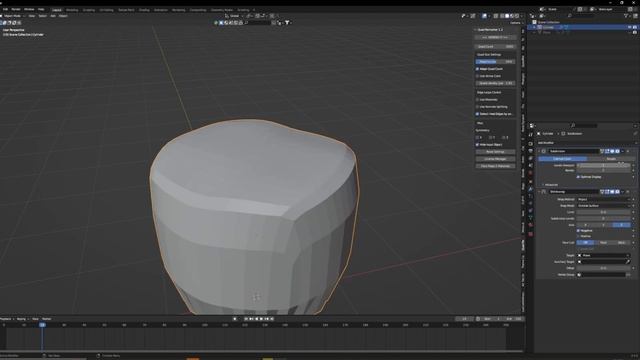Collapse the Shrinkwrap modifier panel

[x=539, y=191]
